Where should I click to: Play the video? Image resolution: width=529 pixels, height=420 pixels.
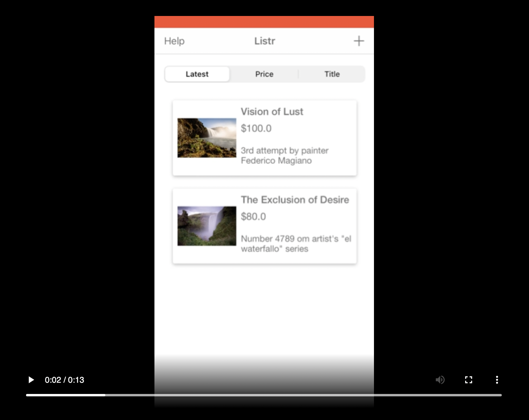(x=31, y=380)
